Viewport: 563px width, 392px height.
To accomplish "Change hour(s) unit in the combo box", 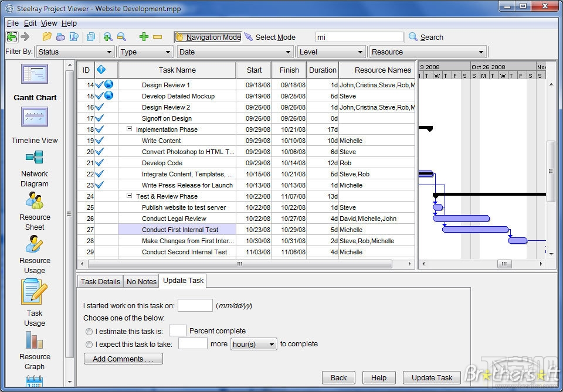I will coord(253,344).
